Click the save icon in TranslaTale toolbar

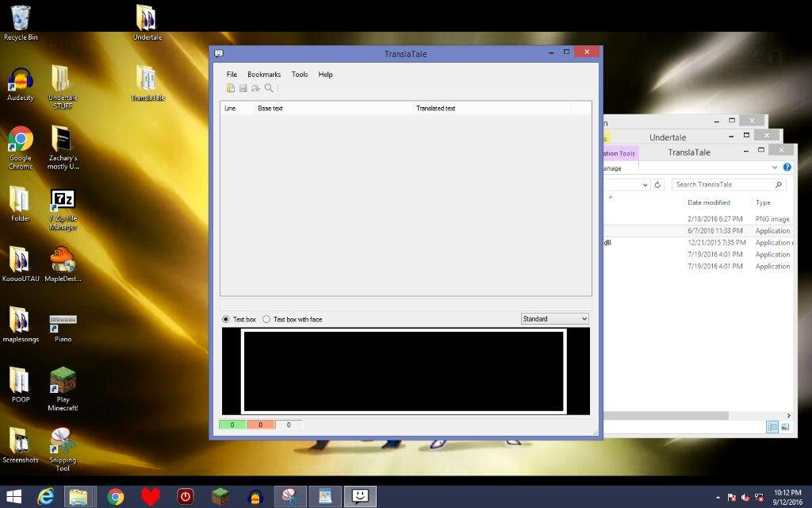[243, 88]
